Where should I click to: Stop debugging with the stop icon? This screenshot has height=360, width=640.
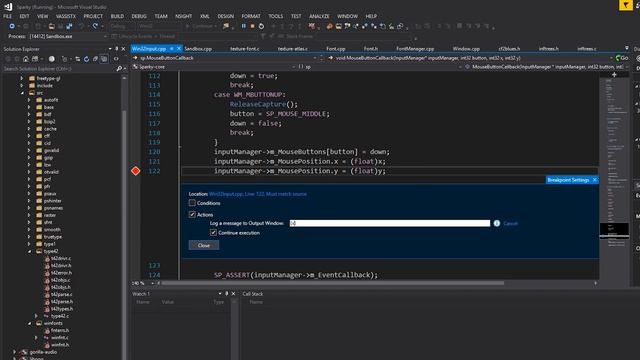(x=252, y=26)
